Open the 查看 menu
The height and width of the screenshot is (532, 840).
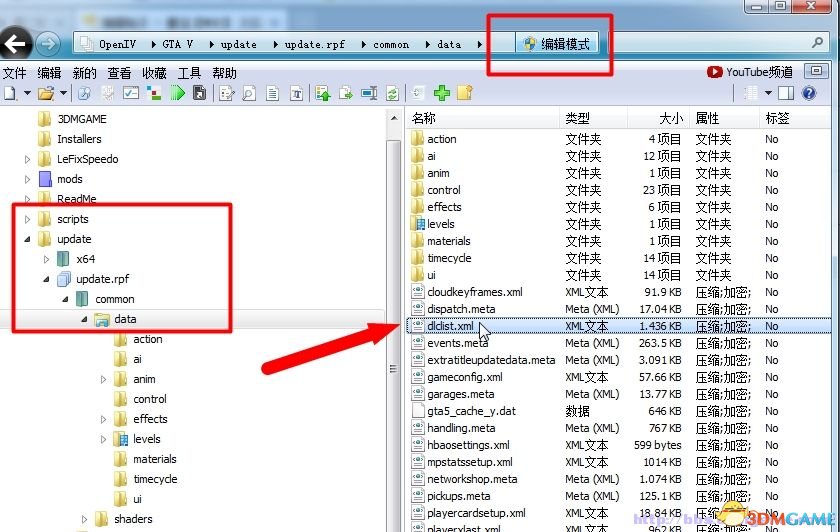[x=119, y=73]
